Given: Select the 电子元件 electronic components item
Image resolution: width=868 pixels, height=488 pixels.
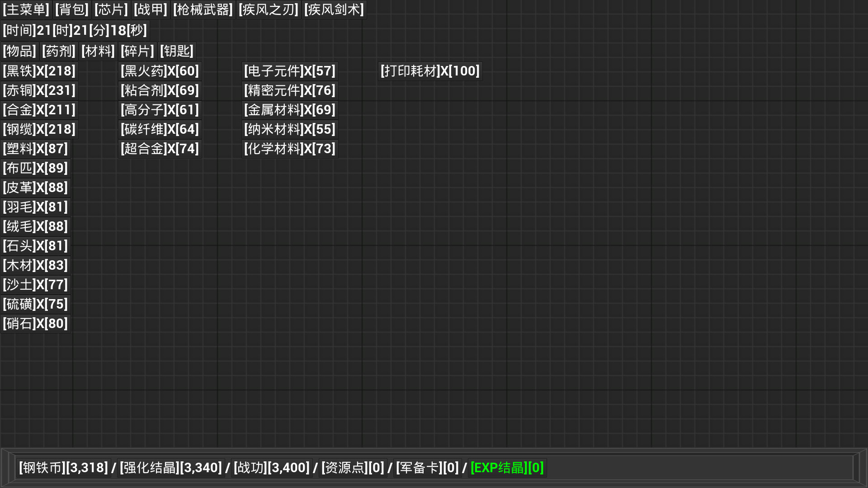Looking at the screenshot, I should pos(289,70).
